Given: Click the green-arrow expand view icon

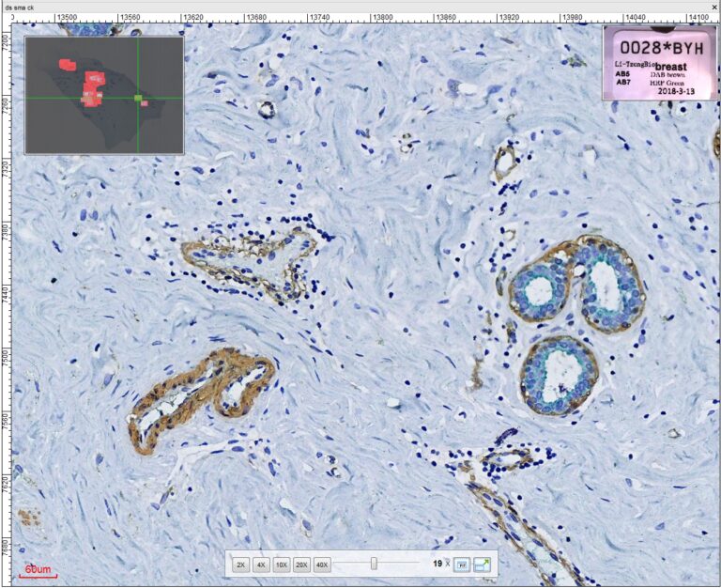Looking at the screenshot, I should pos(483,564).
